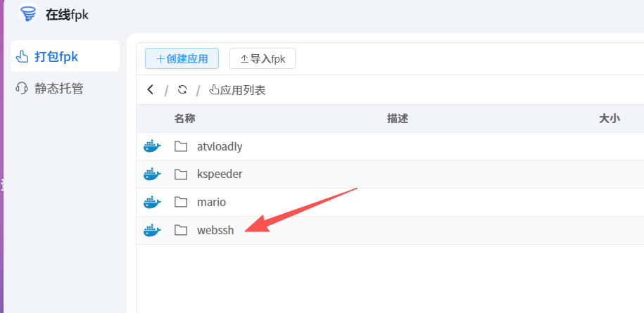Click the 在线fpk funnel logo icon
Screen dimensions: 644x313
(x=27, y=14)
